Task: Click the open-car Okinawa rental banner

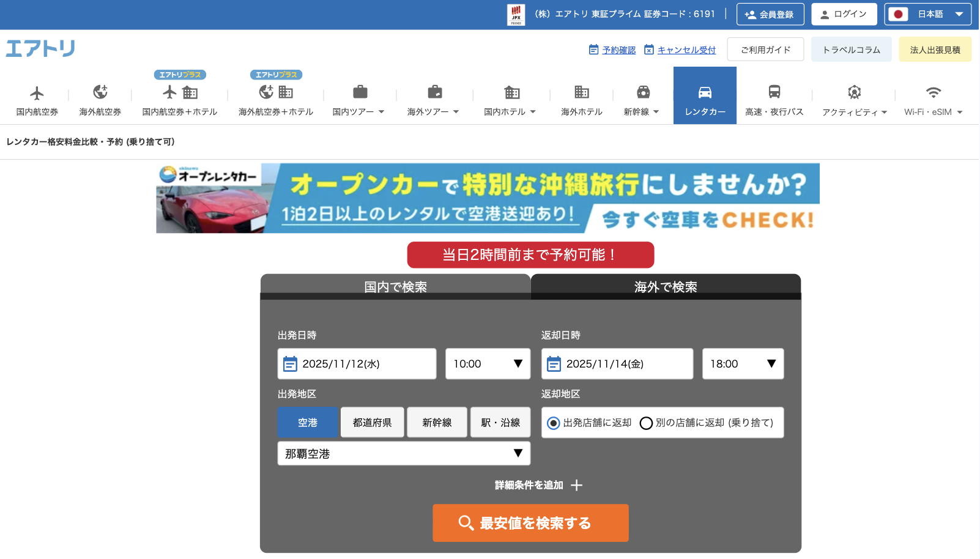Action: pyautogui.click(x=488, y=198)
